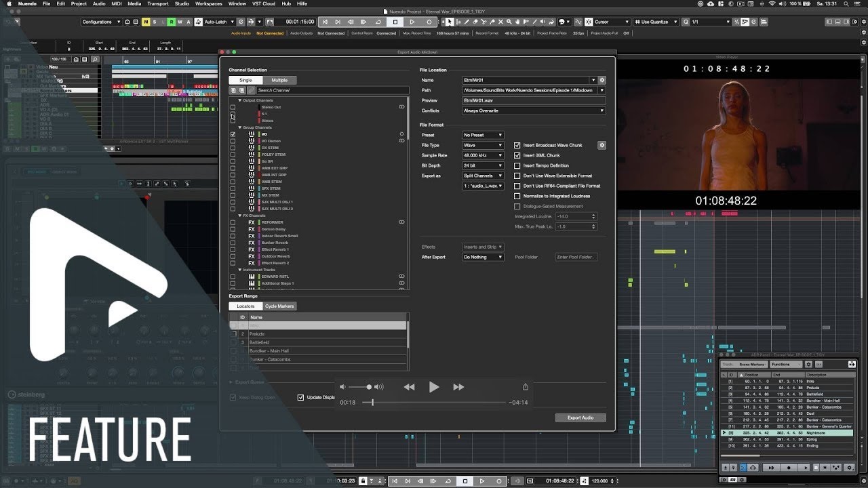868x488 pixels.
Task: Open the After Export dropdown
Action: tap(483, 257)
